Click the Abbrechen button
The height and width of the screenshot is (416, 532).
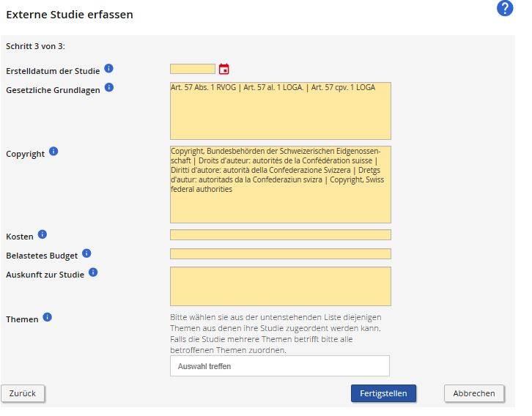[474, 393]
